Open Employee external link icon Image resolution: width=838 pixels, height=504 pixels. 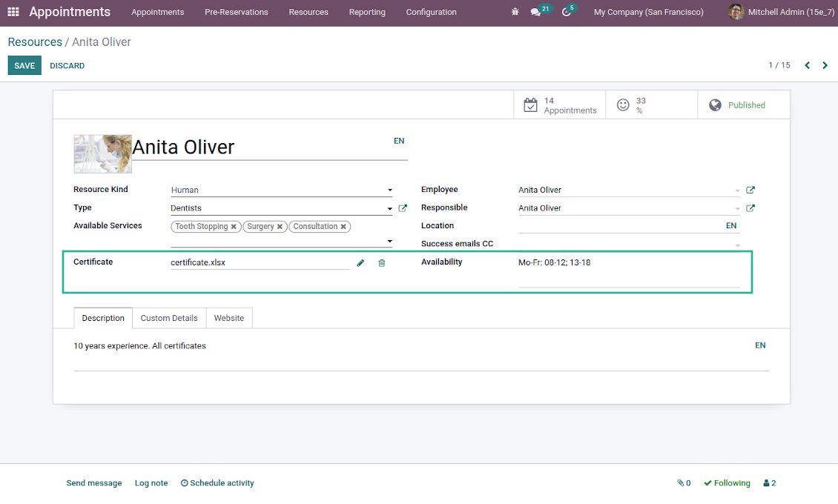[750, 190]
